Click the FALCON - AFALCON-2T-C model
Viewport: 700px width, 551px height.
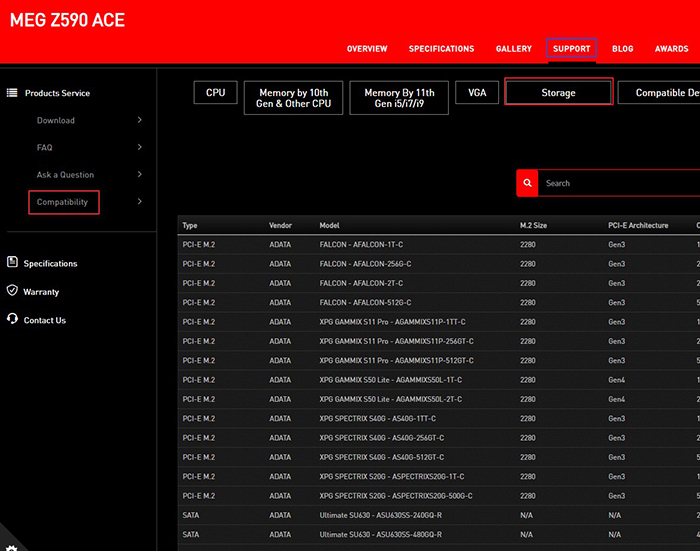pyautogui.click(x=361, y=283)
